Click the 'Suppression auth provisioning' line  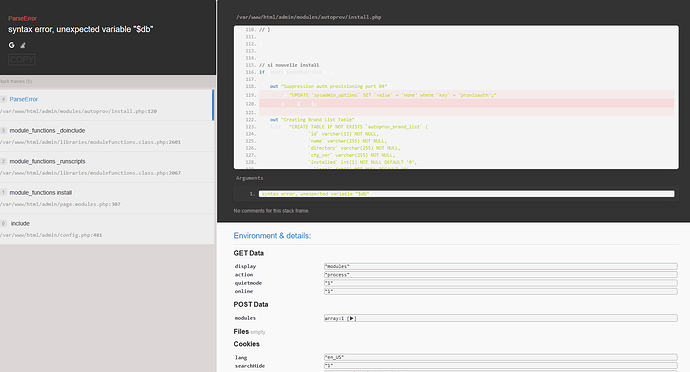(x=329, y=86)
